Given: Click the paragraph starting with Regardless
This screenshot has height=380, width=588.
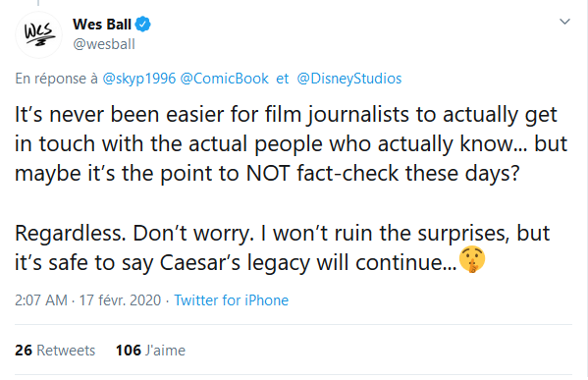Looking at the screenshot, I should point(282,247).
